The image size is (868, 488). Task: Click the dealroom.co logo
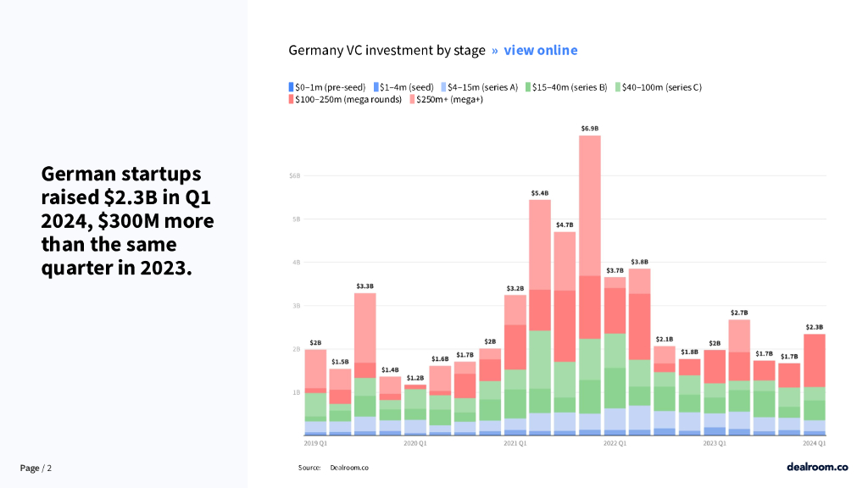pyautogui.click(x=817, y=467)
